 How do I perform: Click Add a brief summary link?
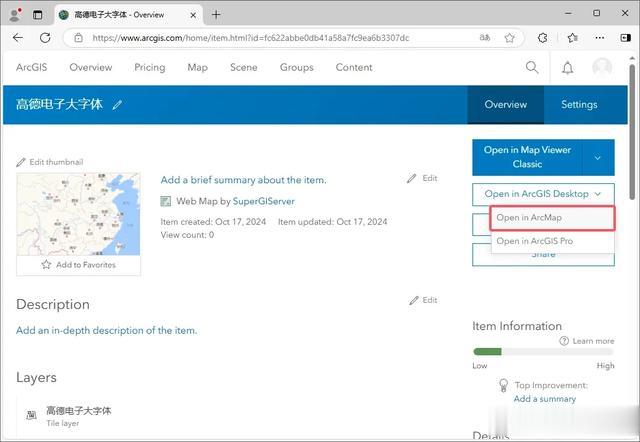[243, 180]
